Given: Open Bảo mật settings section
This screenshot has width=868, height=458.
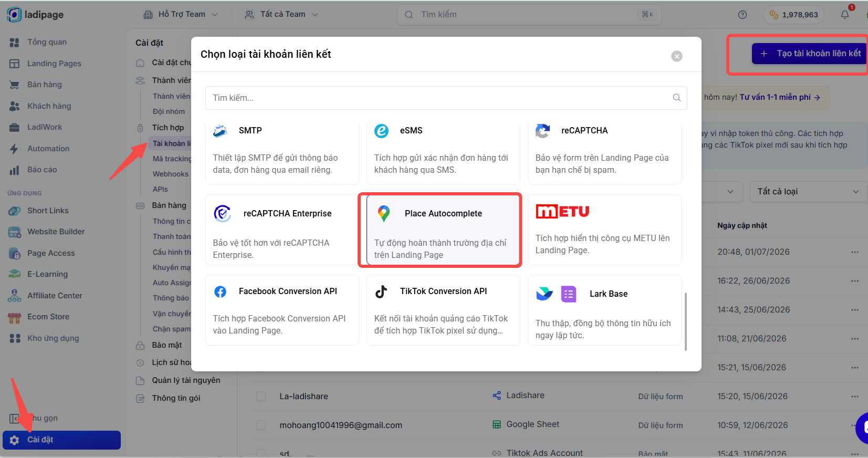Looking at the screenshot, I should click(166, 345).
